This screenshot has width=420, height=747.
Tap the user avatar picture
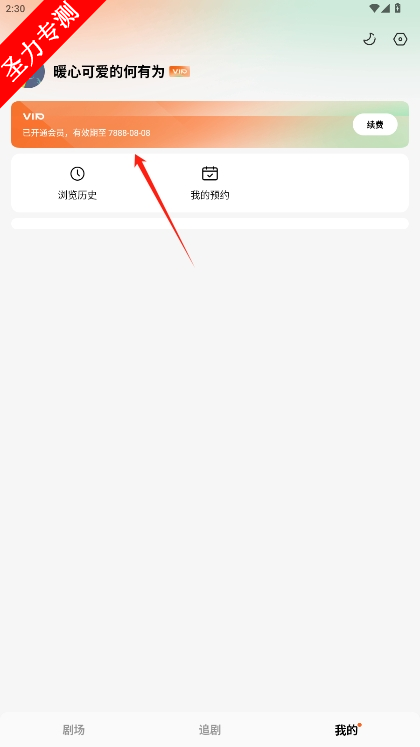[x=35, y=75]
